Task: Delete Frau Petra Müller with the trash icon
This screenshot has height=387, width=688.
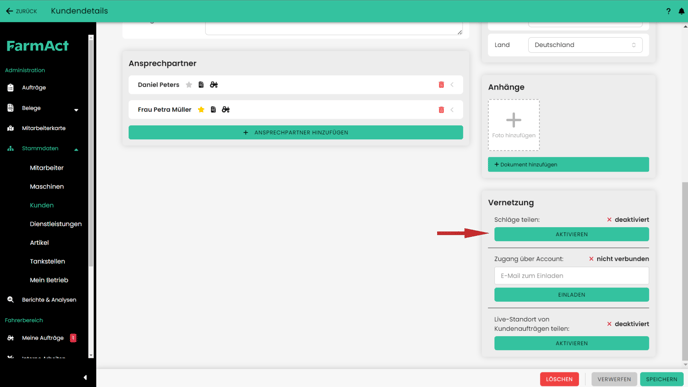Action: (441, 110)
